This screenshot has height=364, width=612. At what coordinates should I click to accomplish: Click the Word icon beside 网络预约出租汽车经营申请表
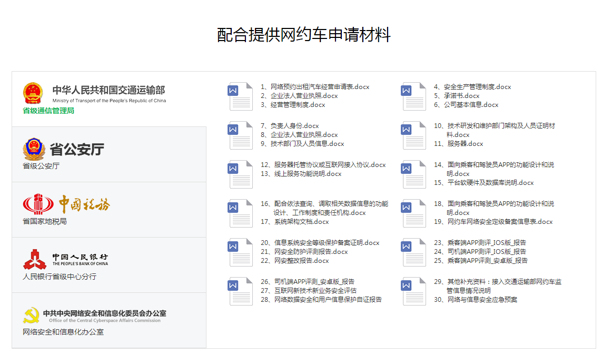(x=241, y=96)
